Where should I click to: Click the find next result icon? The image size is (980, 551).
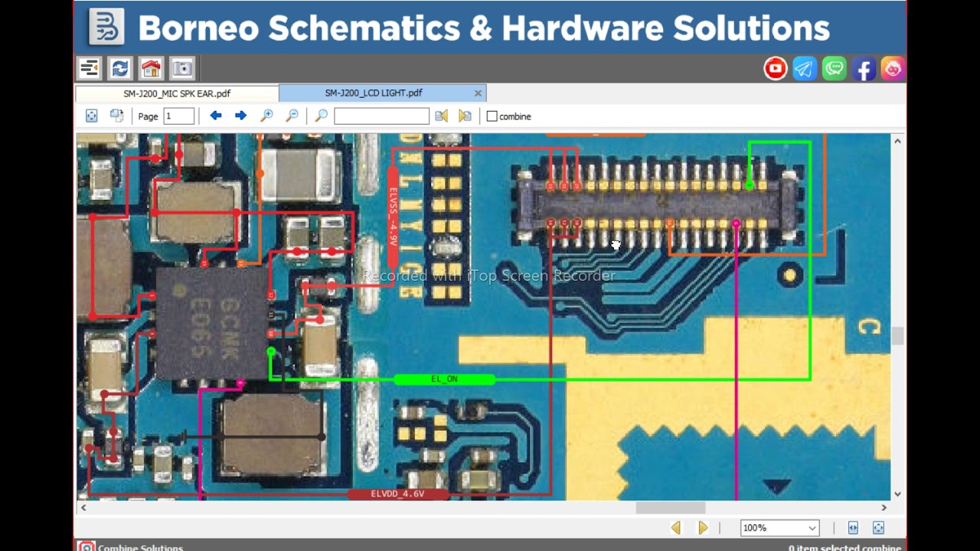pos(465,116)
